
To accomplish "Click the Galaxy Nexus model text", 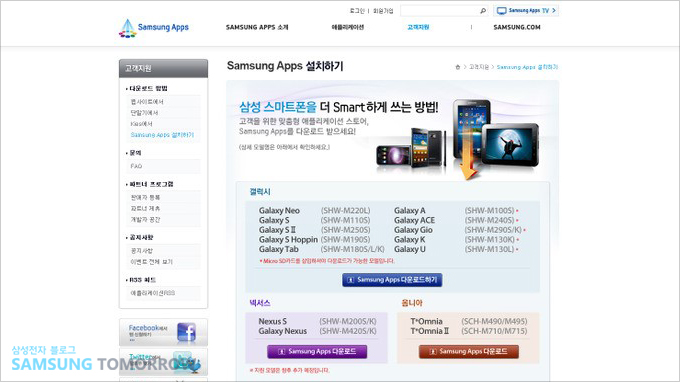I will (282, 331).
